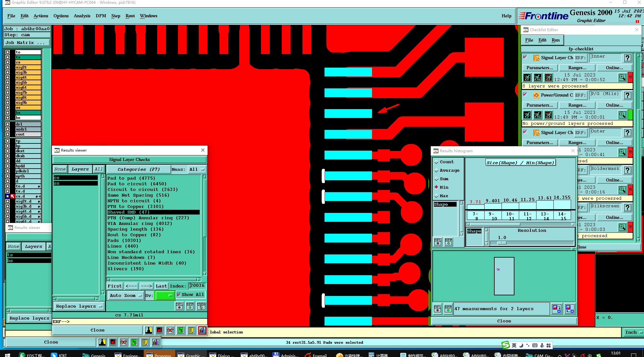This screenshot has height=357, width=644.
Task: Click the Job Matrix button
Action: point(27,42)
